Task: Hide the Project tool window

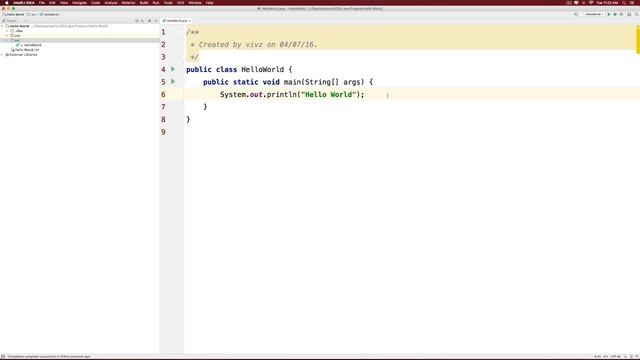Action: [156, 20]
